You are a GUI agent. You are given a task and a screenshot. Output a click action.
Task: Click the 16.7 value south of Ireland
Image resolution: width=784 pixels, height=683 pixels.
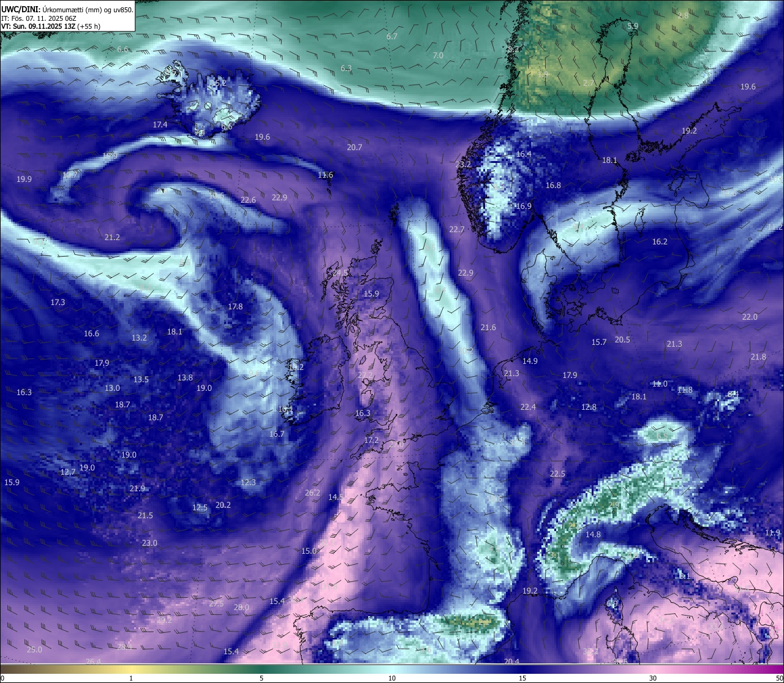pos(277,434)
